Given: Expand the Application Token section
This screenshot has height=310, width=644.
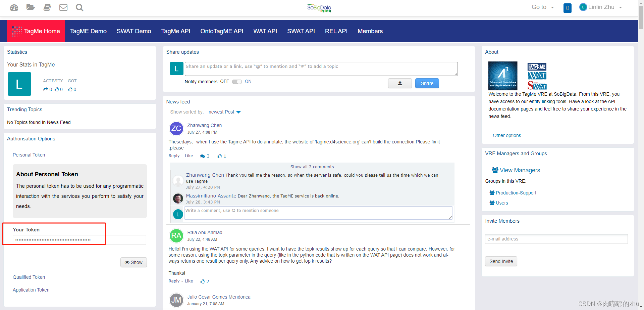Looking at the screenshot, I should tap(31, 290).
